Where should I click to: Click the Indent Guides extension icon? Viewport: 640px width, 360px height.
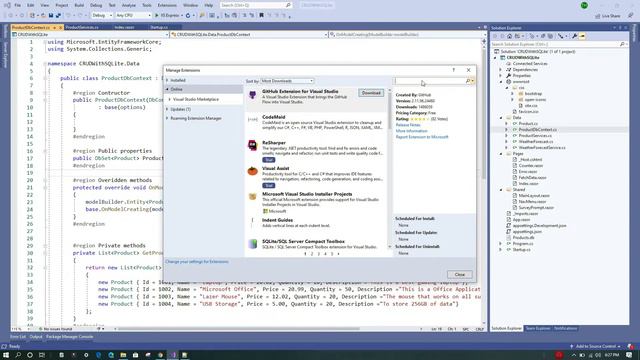(253, 221)
